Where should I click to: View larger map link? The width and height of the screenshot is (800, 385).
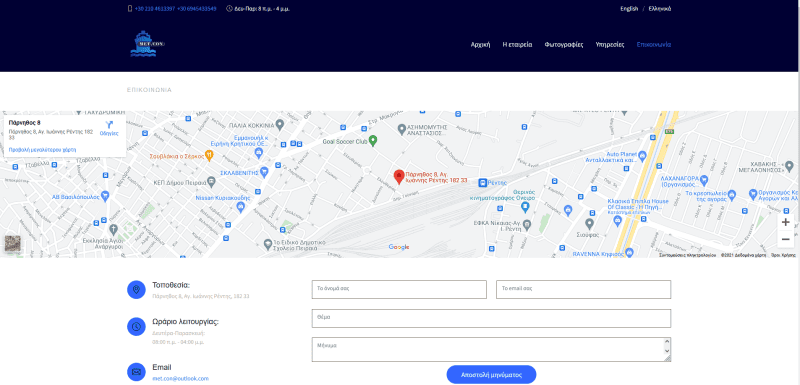click(42, 150)
